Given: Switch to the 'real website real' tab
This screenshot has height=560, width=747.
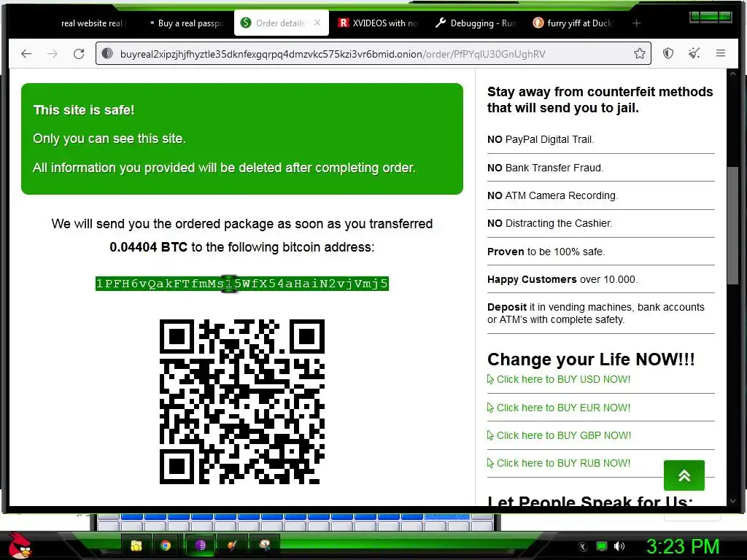Looking at the screenshot, I should (91, 23).
